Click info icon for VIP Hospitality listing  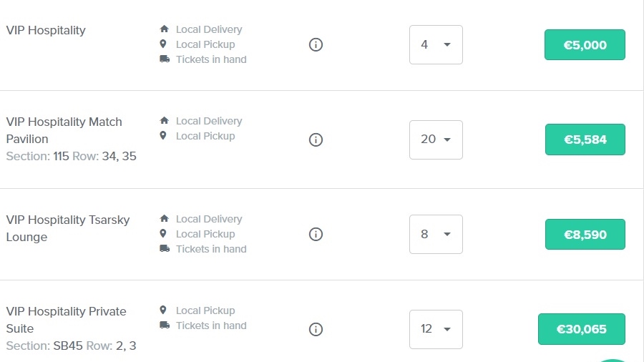[x=316, y=45]
